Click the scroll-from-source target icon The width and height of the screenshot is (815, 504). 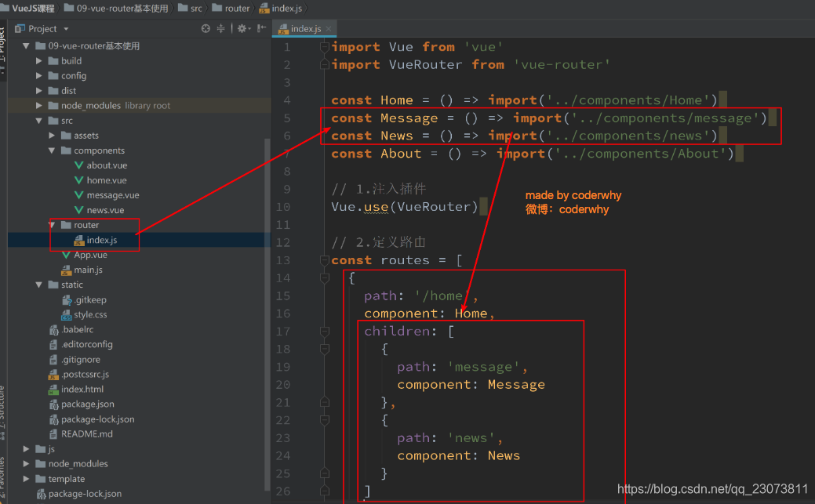(x=206, y=28)
